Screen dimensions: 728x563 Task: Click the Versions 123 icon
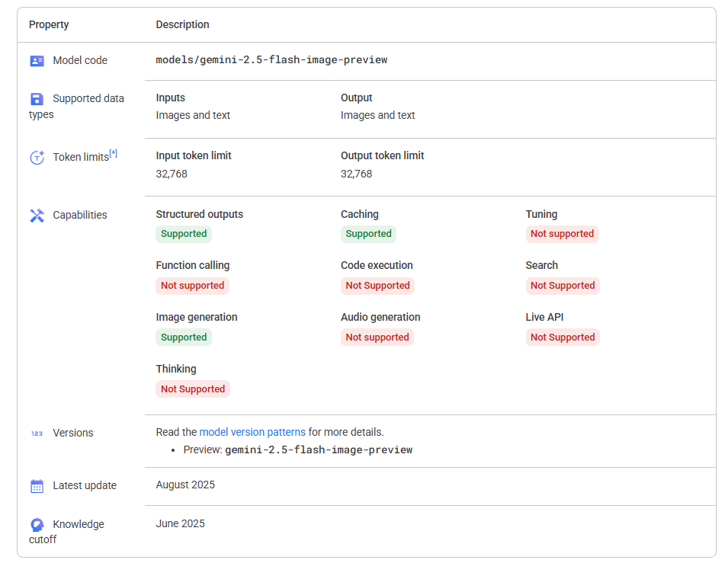37,433
